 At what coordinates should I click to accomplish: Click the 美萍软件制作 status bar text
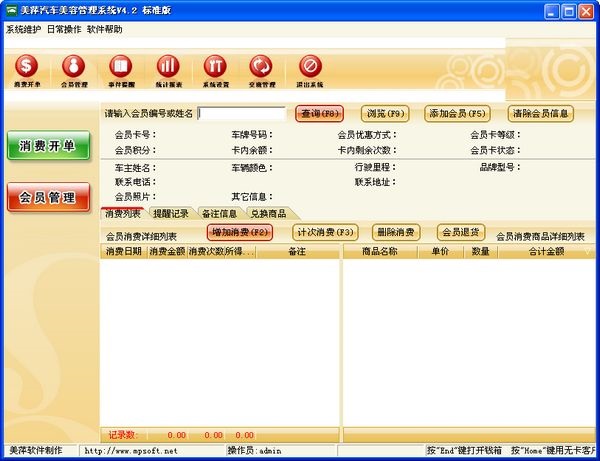click(x=36, y=451)
